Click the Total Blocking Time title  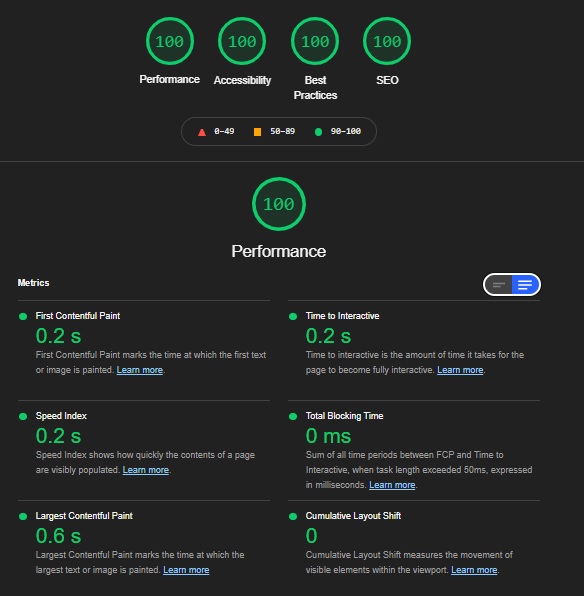click(344, 416)
